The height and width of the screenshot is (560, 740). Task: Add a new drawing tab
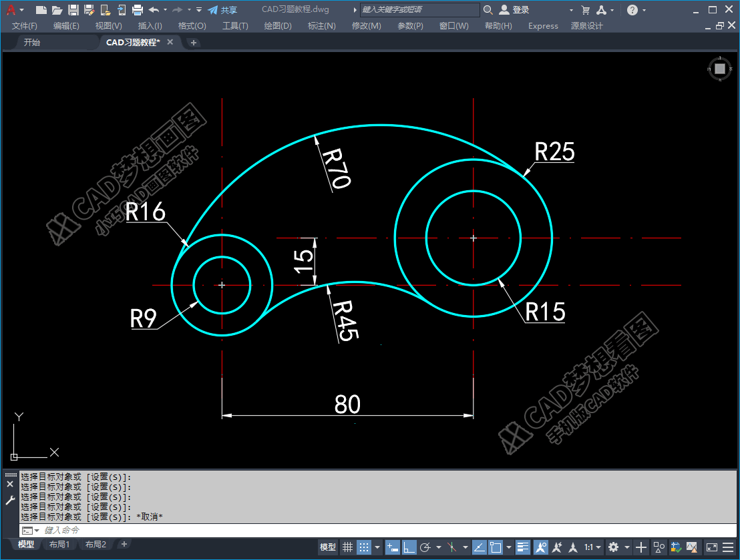(193, 43)
